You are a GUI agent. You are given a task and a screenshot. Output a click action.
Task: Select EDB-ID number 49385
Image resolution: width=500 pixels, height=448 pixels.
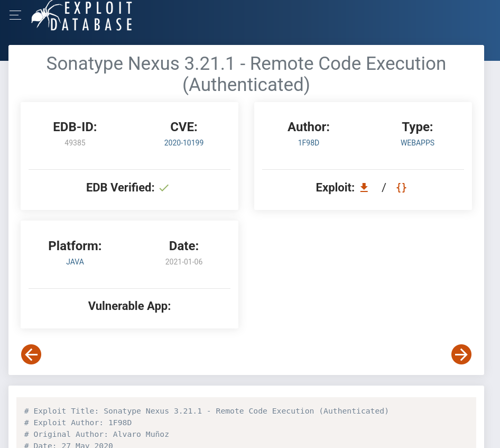point(75,143)
